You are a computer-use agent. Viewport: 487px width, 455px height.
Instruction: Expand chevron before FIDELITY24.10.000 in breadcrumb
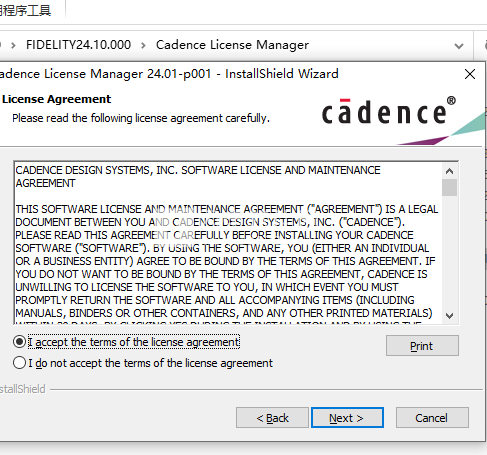(13, 45)
